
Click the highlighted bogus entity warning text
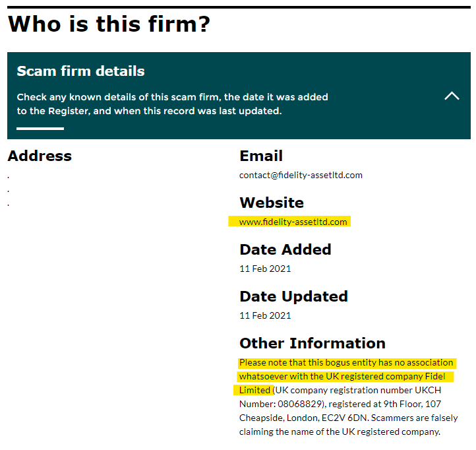346,376
